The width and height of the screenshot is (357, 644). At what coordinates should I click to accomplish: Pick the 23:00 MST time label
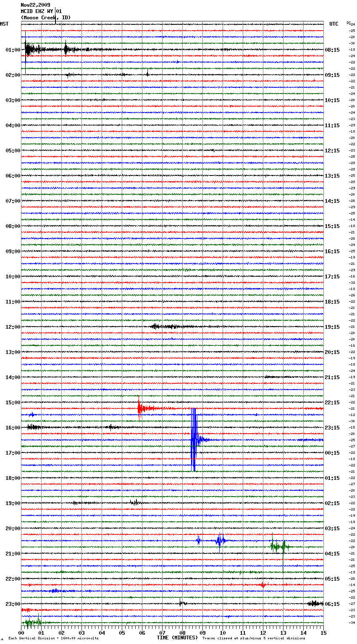click(x=13, y=604)
